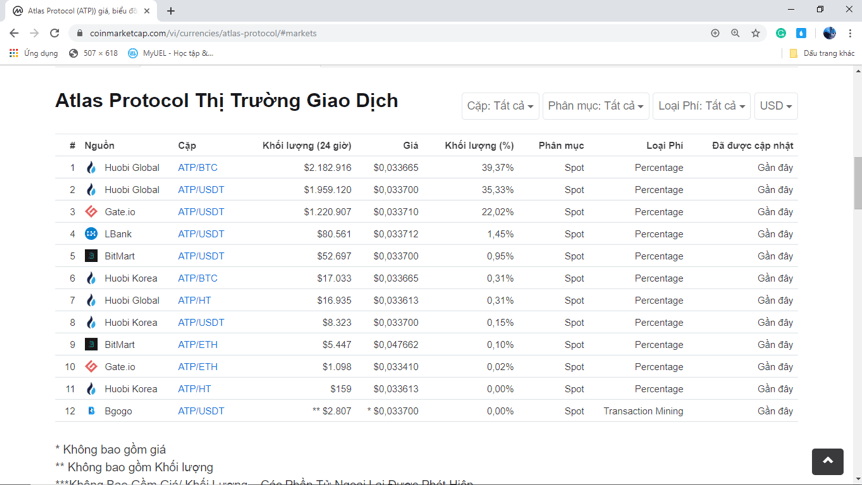Expand the Loại Phí: Tất cả filter
Screen dimensions: 862x485
(x=701, y=106)
